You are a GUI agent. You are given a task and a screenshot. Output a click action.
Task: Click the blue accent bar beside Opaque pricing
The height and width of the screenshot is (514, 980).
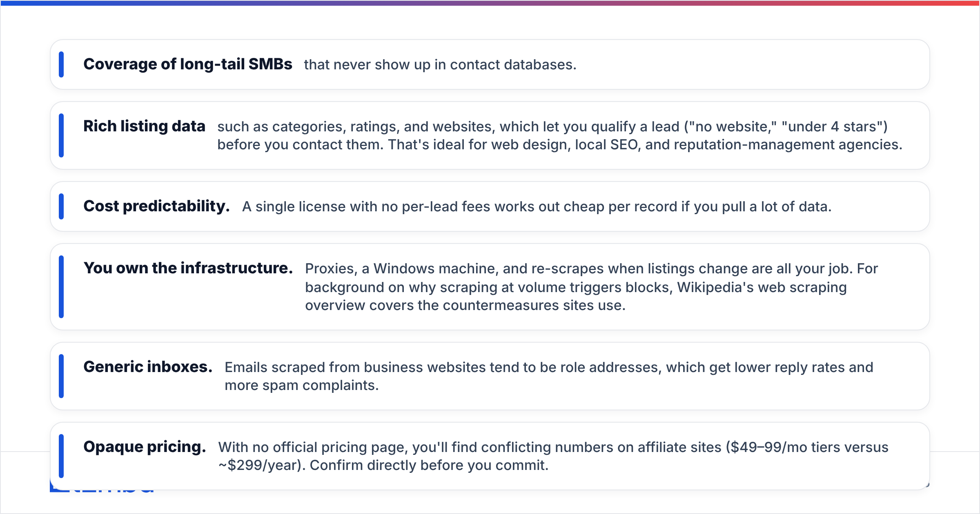(61, 456)
